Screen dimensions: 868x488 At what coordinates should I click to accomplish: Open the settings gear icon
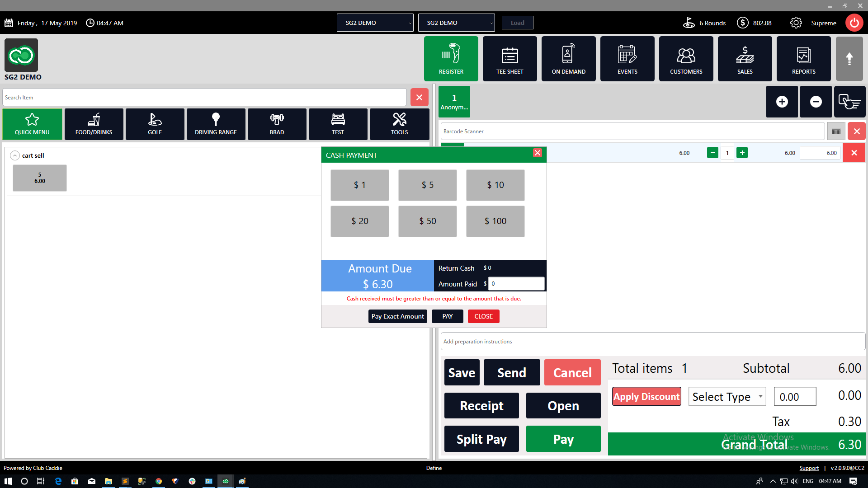[x=796, y=23]
